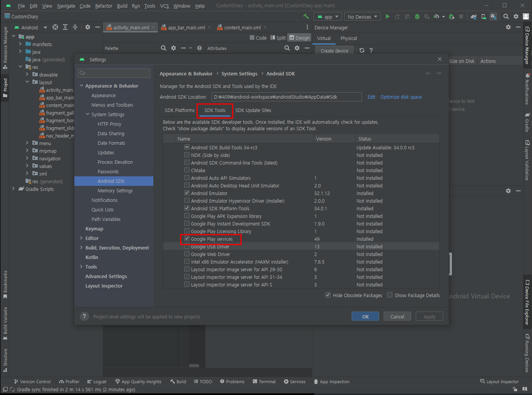Expand the manifests folder in Project tree
The image size is (532, 395).
point(20,44)
